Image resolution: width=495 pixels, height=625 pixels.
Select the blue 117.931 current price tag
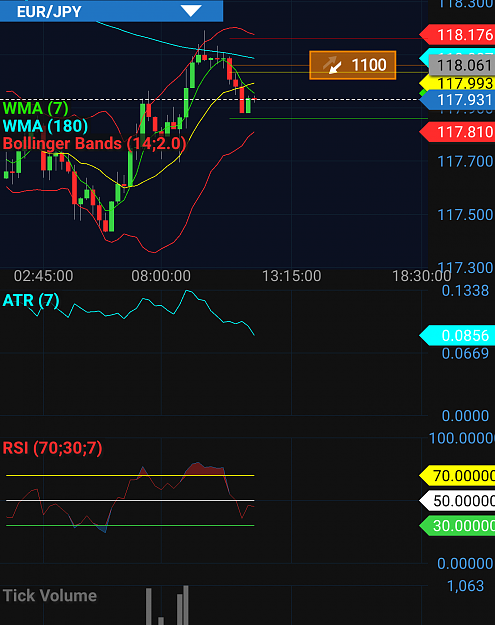(458, 100)
